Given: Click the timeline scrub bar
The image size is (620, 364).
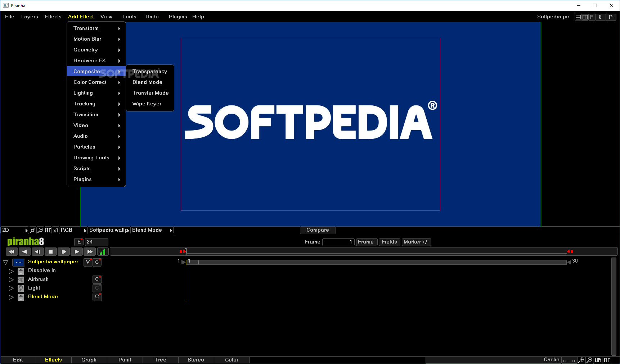Looking at the screenshot, I should click(x=364, y=251).
